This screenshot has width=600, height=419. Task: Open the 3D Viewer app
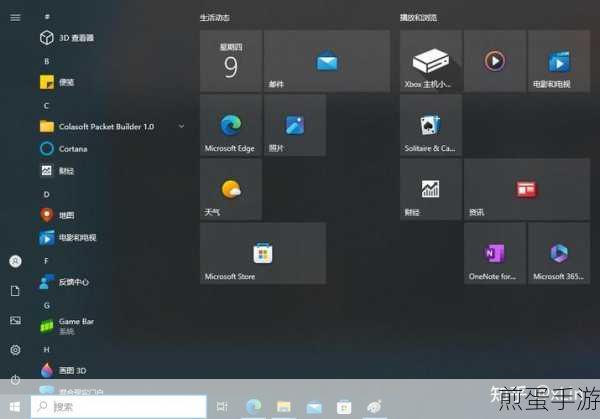67,37
